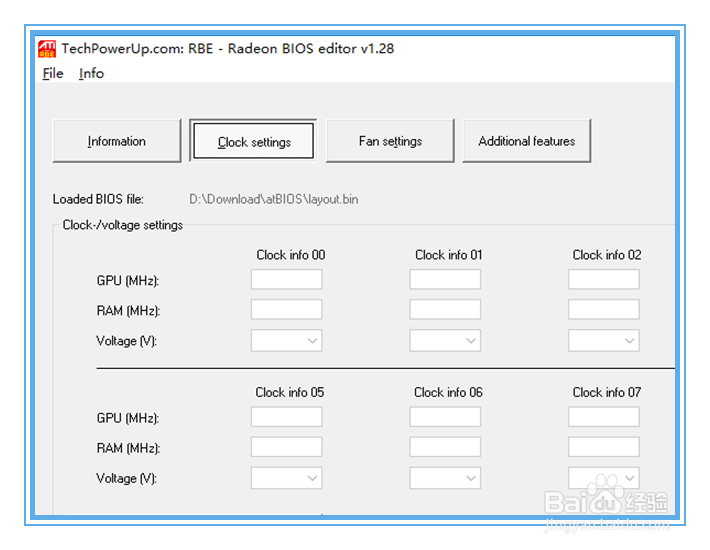Click the loaded BIOS path D:\Download\atBIOS\layout.bin

coord(273,199)
